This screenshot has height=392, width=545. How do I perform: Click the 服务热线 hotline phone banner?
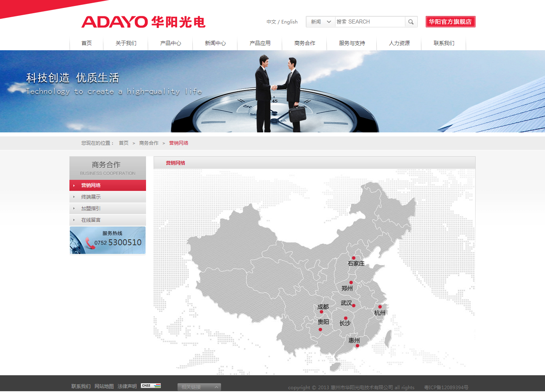[108, 240]
